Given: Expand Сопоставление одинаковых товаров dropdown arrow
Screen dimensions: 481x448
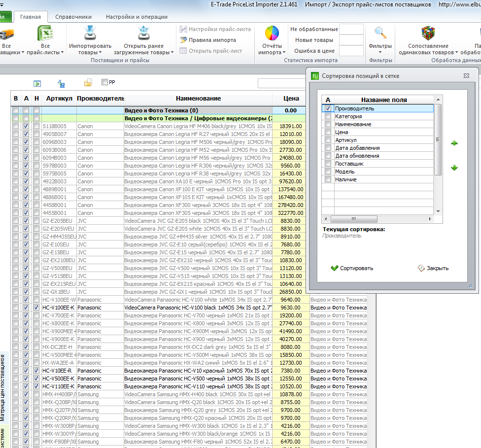Looking at the screenshot, I should 456,52.
